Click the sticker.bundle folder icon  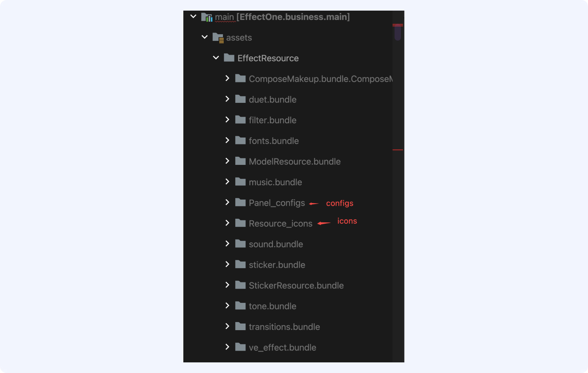click(241, 264)
